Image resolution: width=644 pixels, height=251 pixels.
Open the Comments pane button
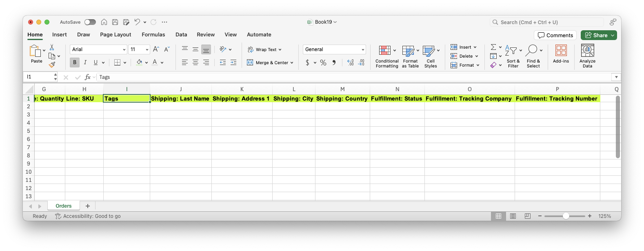pos(555,35)
